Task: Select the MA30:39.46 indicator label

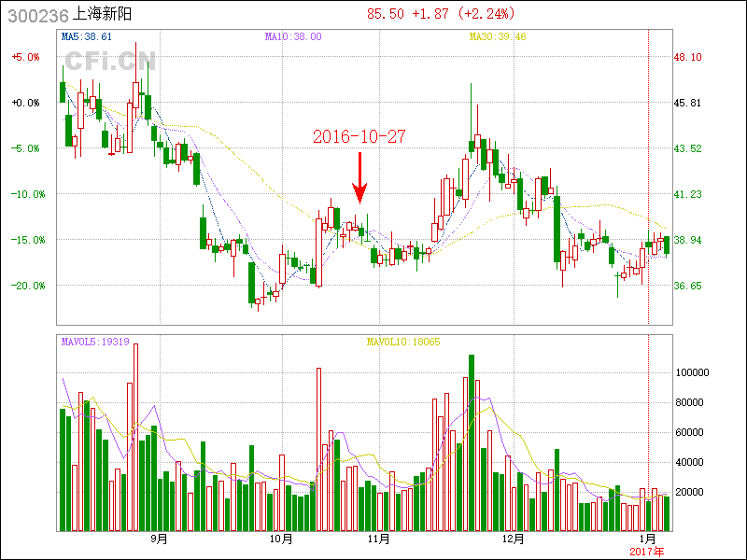Action: pyautogui.click(x=498, y=36)
